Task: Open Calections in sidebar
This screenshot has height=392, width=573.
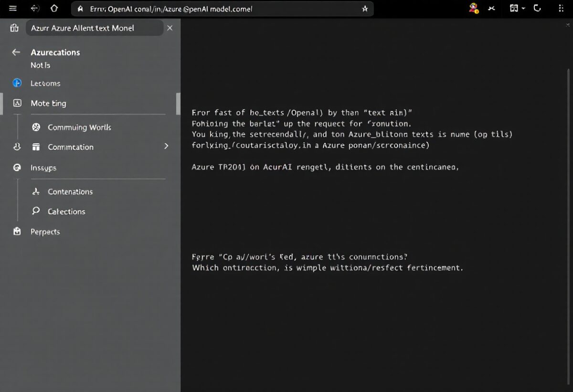Action: point(66,212)
